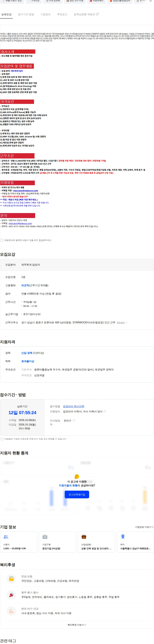Click the 위치 map pin icon
This screenshot has height=644, width=154.
pyautogui.click(x=123, y=537)
